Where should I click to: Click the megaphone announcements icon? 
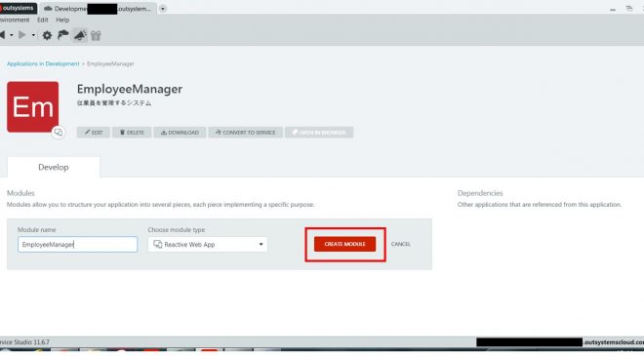pyautogui.click(x=80, y=35)
